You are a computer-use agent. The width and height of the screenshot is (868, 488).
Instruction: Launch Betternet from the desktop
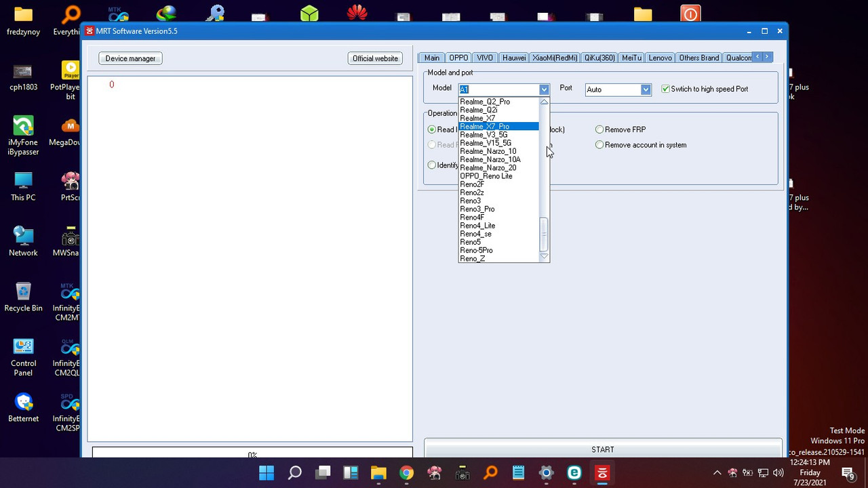[x=23, y=408]
